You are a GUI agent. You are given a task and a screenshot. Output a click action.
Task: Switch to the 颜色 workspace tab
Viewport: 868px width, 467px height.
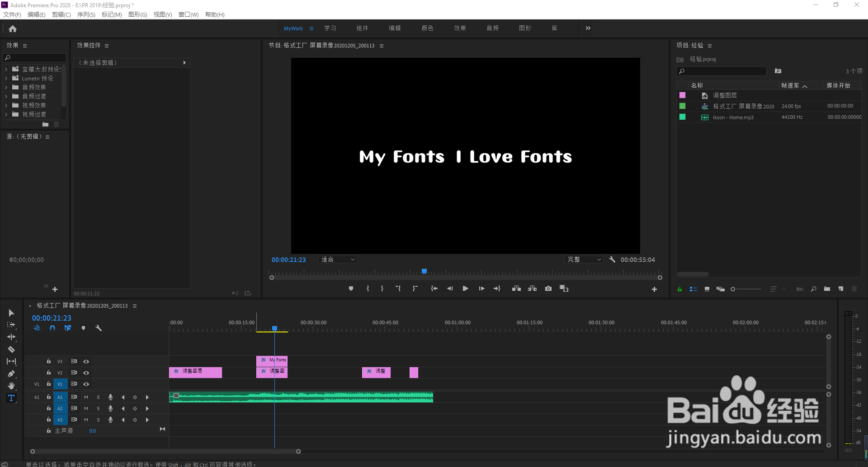pyautogui.click(x=427, y=28)
